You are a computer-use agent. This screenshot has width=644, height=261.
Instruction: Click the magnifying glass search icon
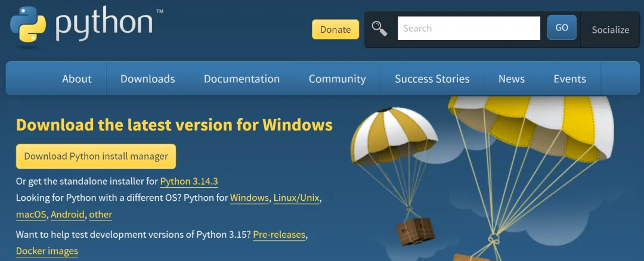[379, 29]
